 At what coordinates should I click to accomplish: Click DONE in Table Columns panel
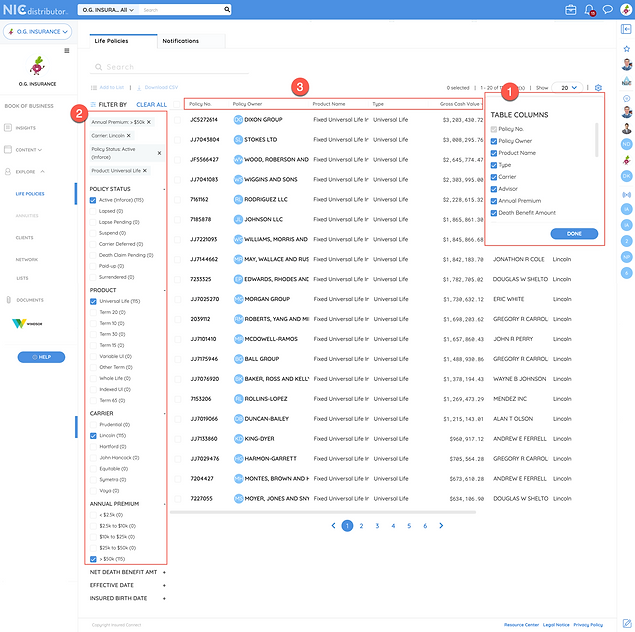click(x=574, y=234)
